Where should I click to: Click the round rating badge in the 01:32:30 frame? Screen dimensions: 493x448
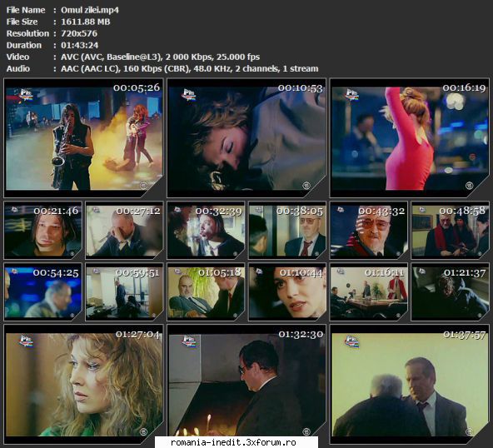pyautogui.click(x=306, y=431)
